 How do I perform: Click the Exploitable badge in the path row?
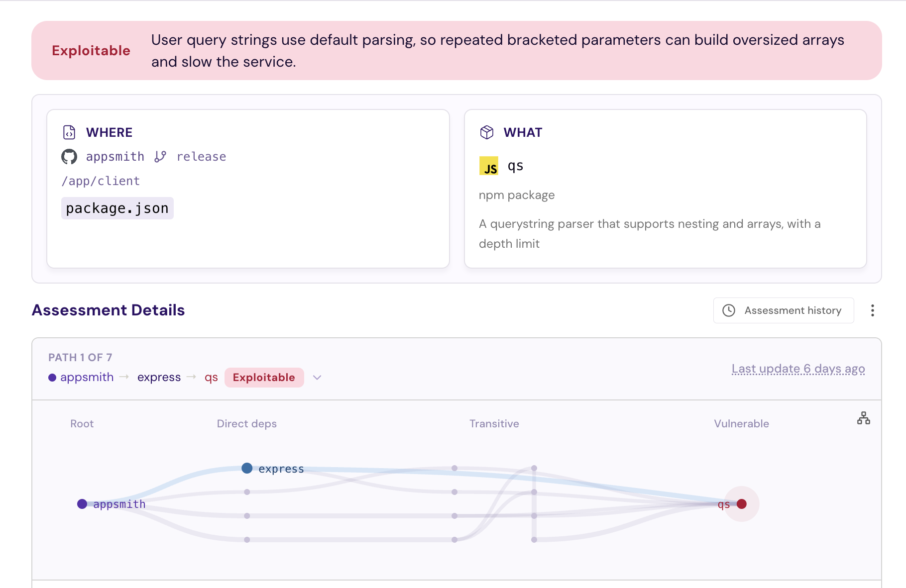pos(264,378)
